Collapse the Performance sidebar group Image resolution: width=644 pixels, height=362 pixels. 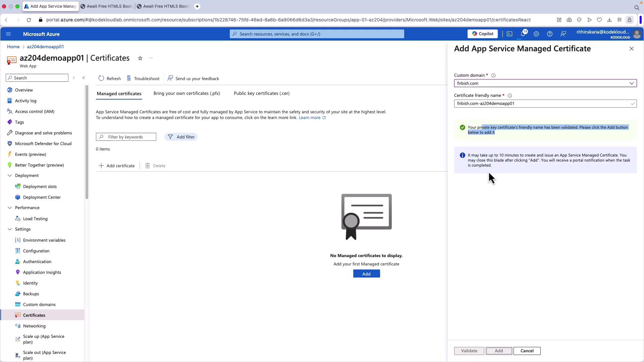click(10, 208)
